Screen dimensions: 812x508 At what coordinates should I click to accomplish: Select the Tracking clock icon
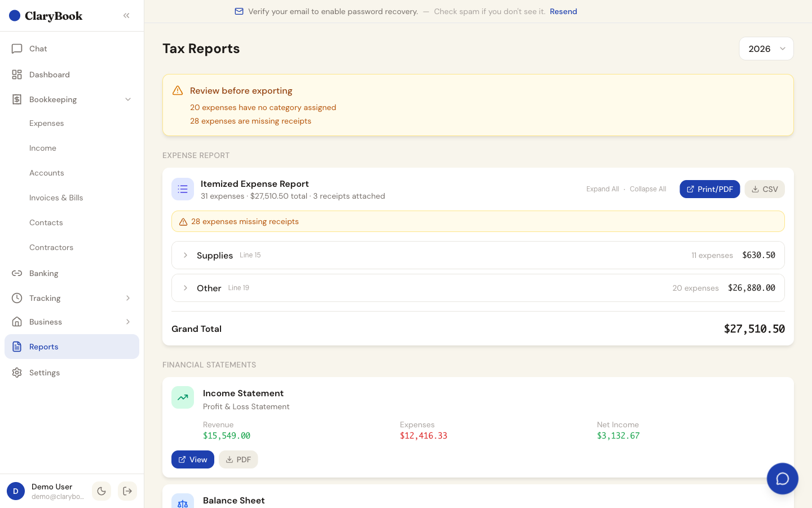click(x=17, y=298)
